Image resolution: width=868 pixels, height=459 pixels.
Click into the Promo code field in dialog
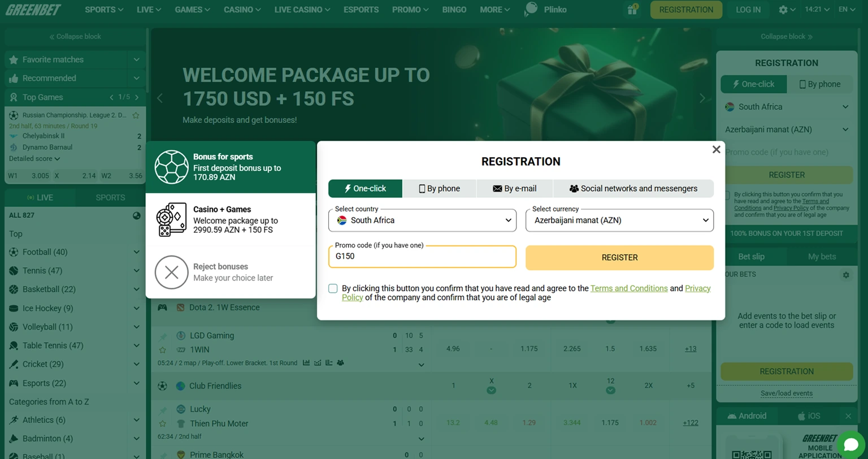point(422,257)
